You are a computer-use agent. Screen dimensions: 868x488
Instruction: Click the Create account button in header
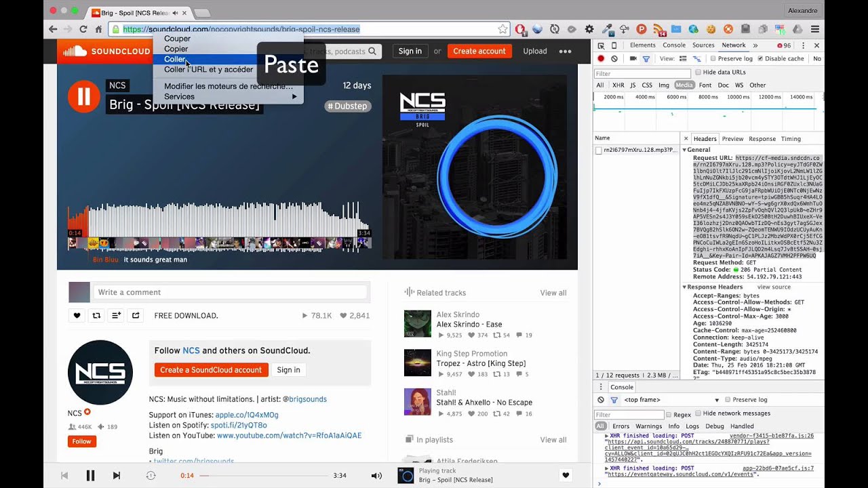click(479, 51)
